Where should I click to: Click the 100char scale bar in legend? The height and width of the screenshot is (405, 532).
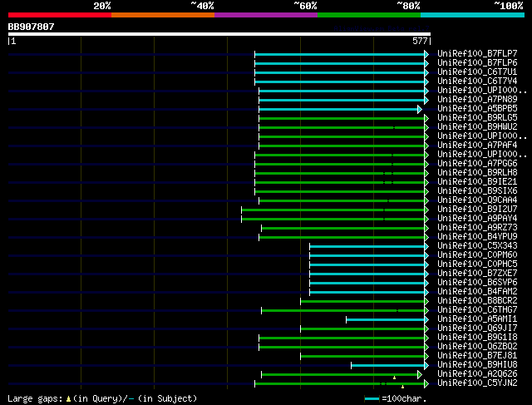(x=372, y=399)
